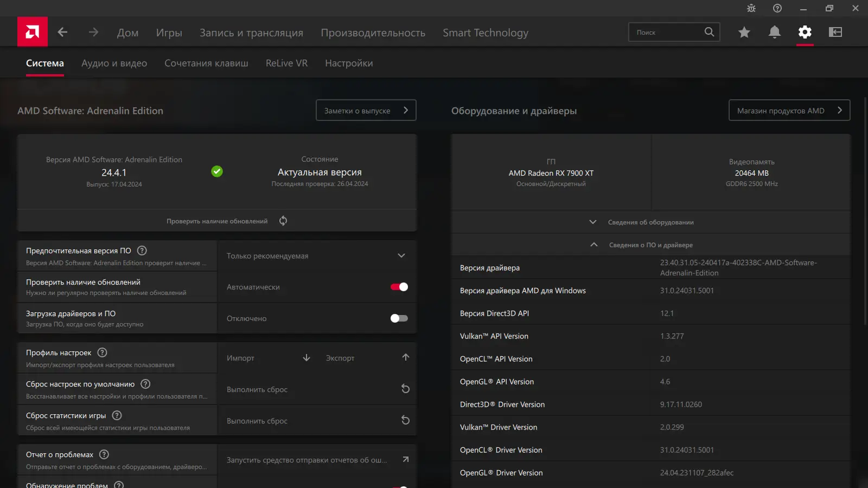The width and height of the screenshot is (868, 488).
Task: Click the Поиск search field
Action: 667,33
